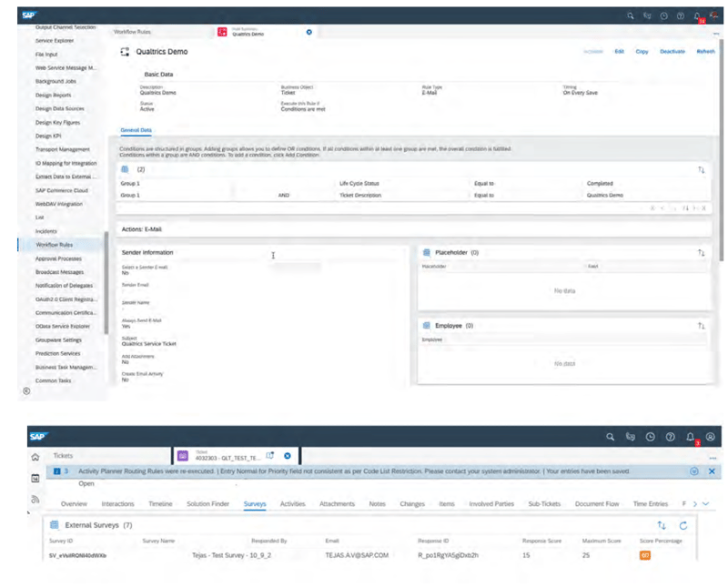The image size is (728, 587).
Task: Open the feed icon in the Ticket window sidebar
Action: [35, 500]
